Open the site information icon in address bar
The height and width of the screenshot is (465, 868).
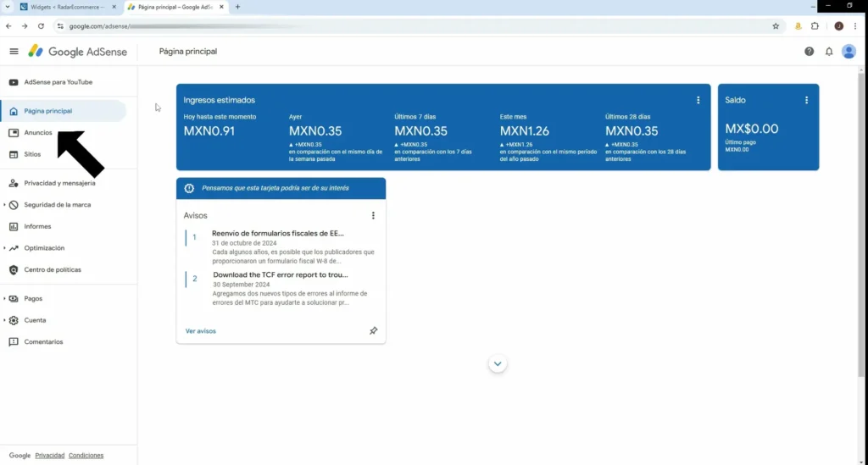60,26
